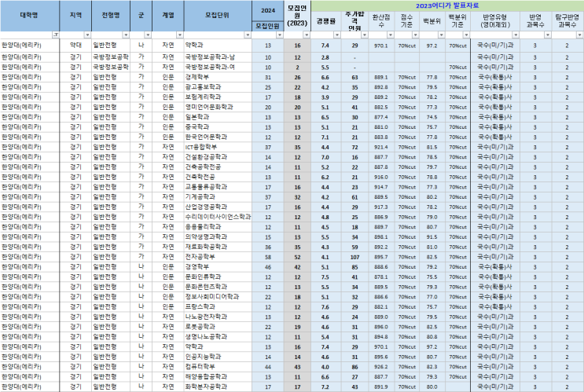This screenshot has height=392, width=584.
Task: Open the 계열 column filter dropdown
Action: coord(180,35)
